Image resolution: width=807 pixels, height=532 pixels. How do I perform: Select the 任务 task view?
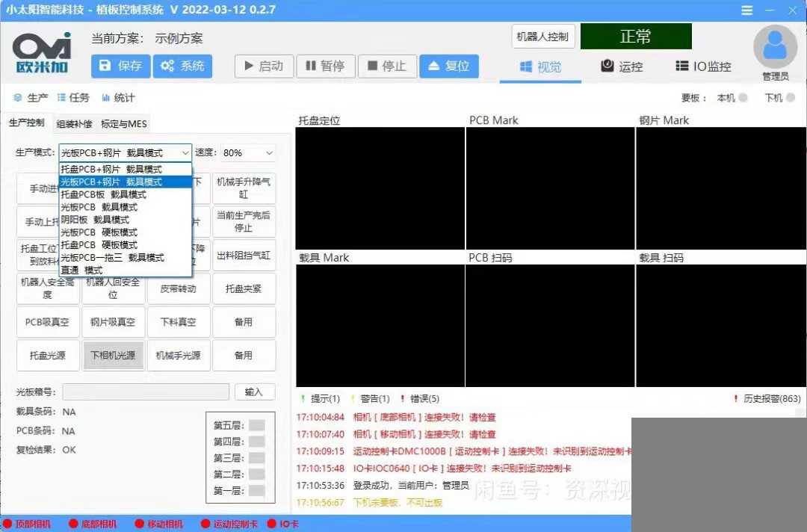pyautogui.click(x=73, y=98)
